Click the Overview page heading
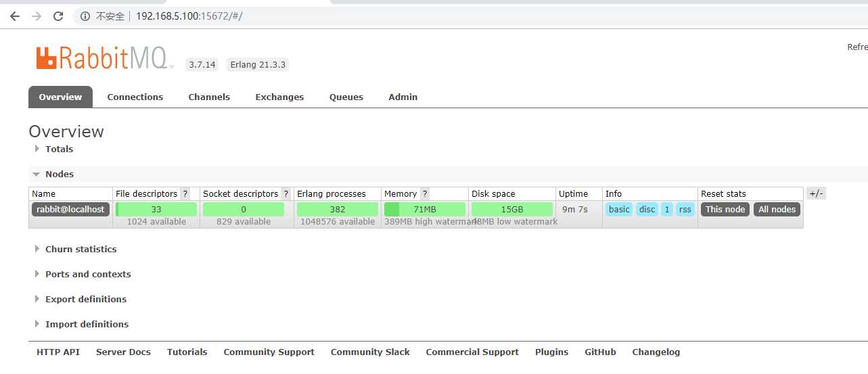Viewport: 868px width, 374px height. [66, 131]
